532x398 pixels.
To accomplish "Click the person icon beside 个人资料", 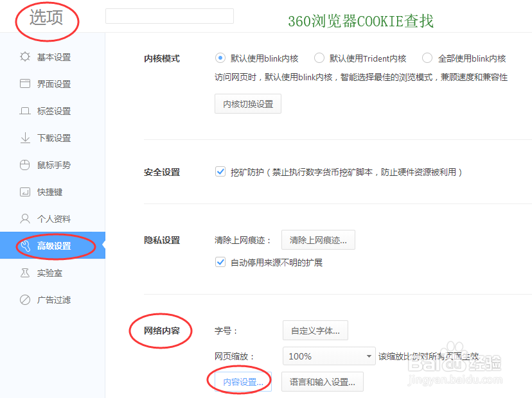I will (x=25, y=219).
